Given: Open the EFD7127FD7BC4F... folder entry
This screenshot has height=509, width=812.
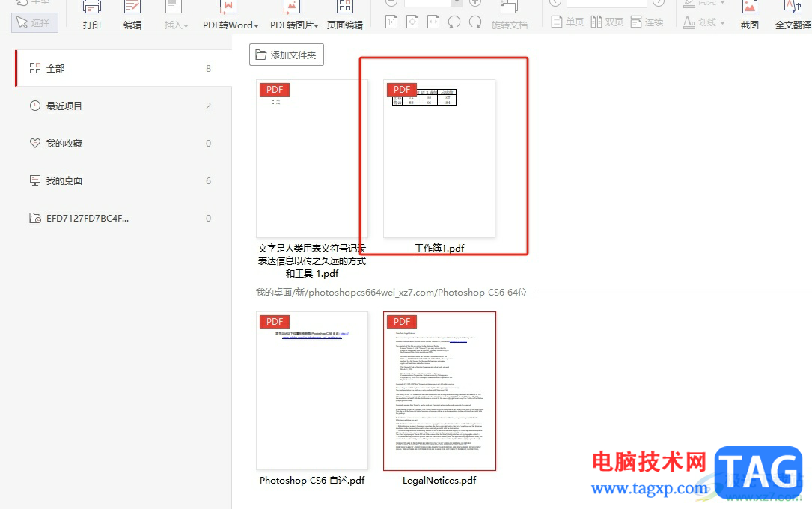Looking at the screenshot, I should pos(123,218).
